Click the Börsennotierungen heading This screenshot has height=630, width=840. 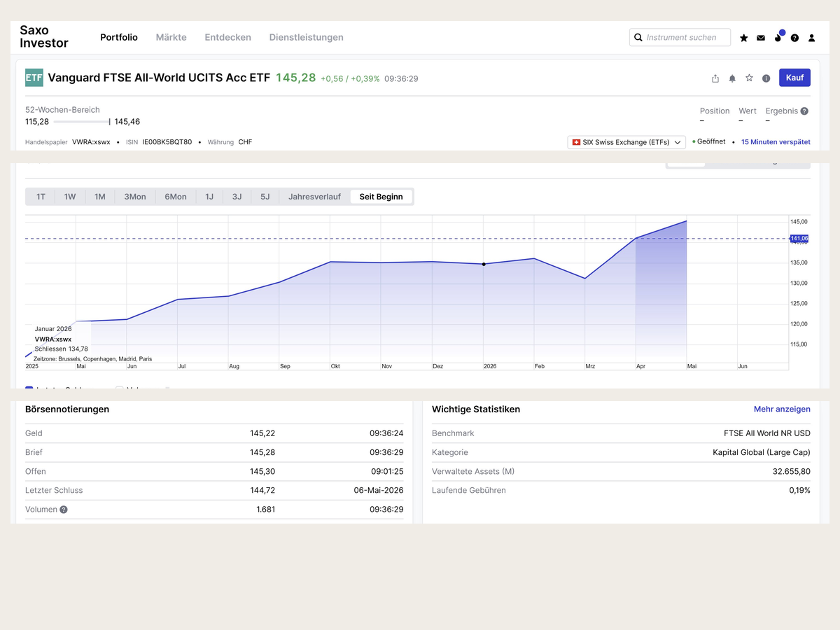tap(67, 409)
